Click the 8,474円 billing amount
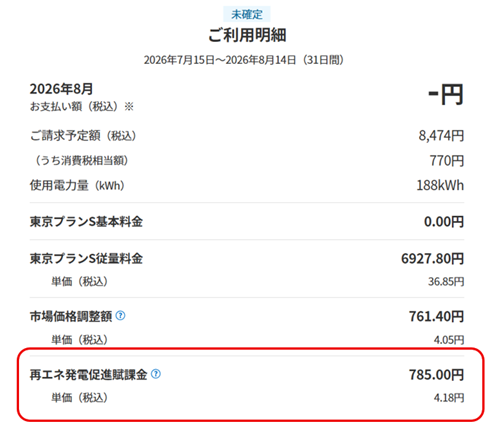 [441, 136]
